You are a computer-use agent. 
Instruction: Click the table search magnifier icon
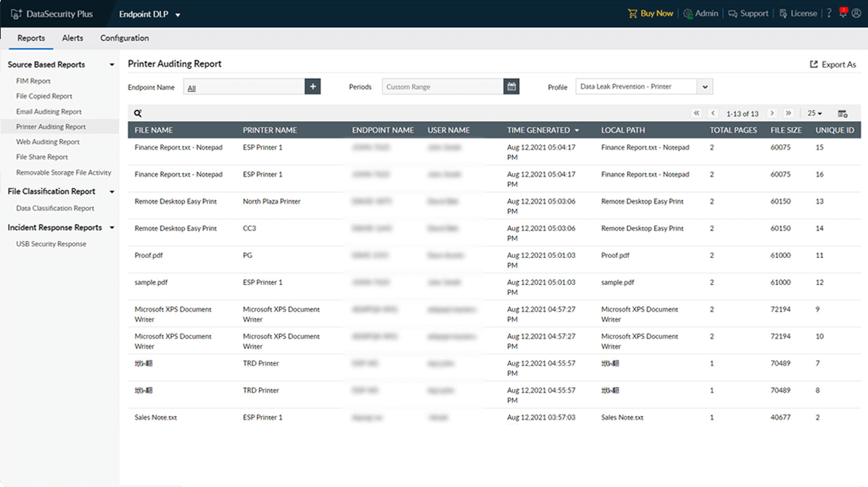click(138, 114)
